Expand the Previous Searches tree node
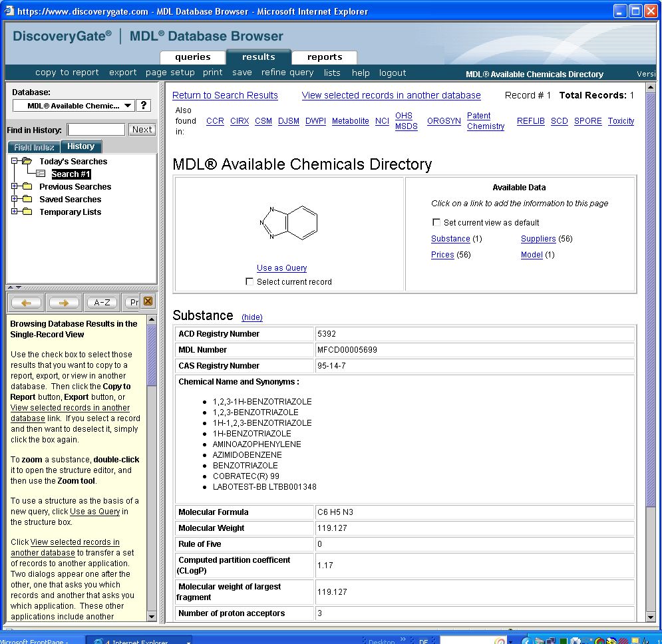The width and height of the screenshot is (662, 644). coord(15,187)
